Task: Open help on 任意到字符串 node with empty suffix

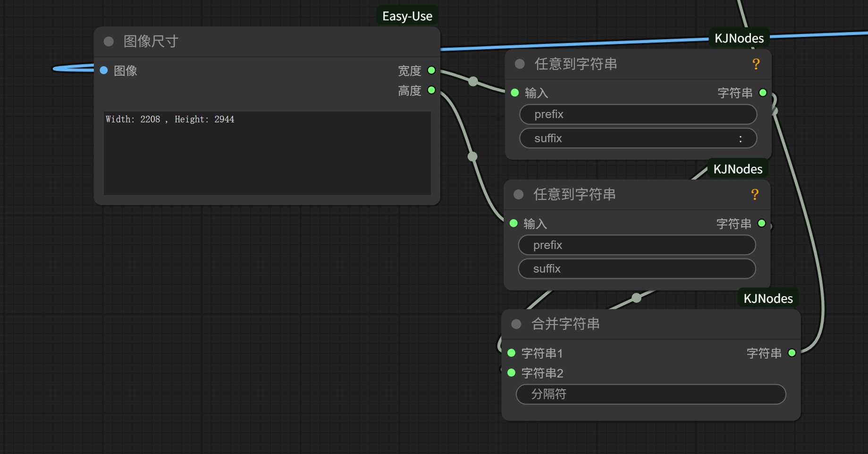Action: (x=755, y=195)
